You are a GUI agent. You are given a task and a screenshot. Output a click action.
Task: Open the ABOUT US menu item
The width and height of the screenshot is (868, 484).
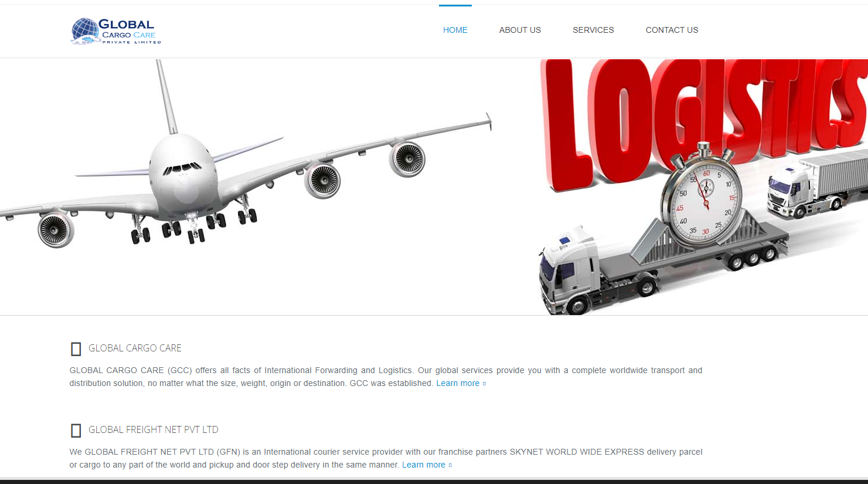tap(520, 30)
